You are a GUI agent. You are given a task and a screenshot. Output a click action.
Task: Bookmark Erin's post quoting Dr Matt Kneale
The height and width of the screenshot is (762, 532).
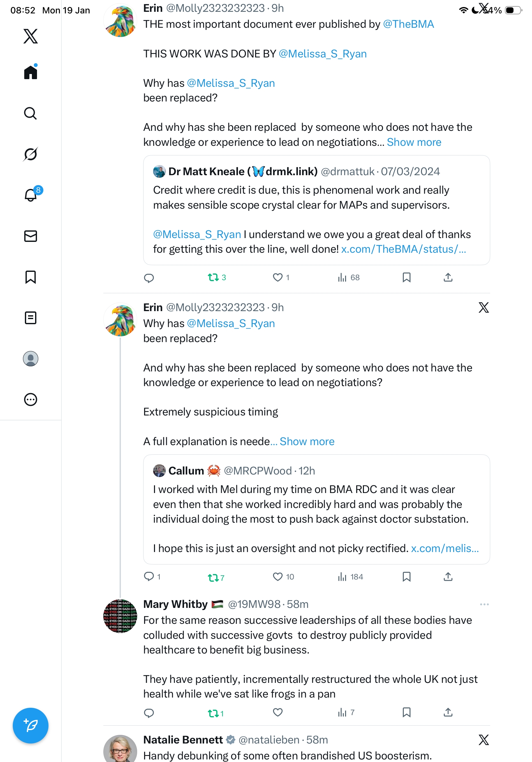point(406,277)
